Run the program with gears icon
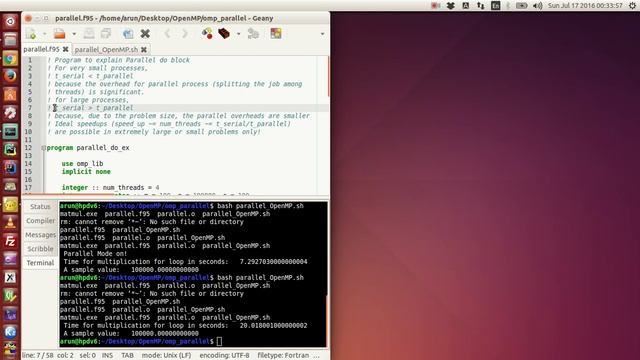The height and width of the screenshot is (360, 640). tap(253, 34)
